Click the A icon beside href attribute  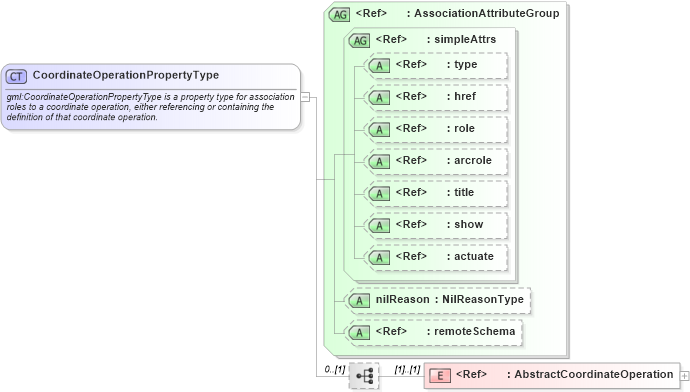(x=379, y=98)
